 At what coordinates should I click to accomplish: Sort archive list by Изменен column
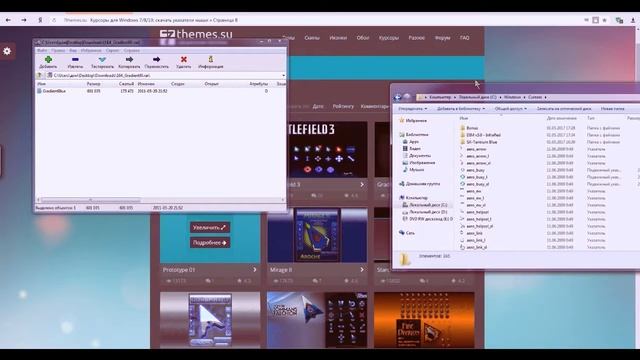click(x=146, y=84)
